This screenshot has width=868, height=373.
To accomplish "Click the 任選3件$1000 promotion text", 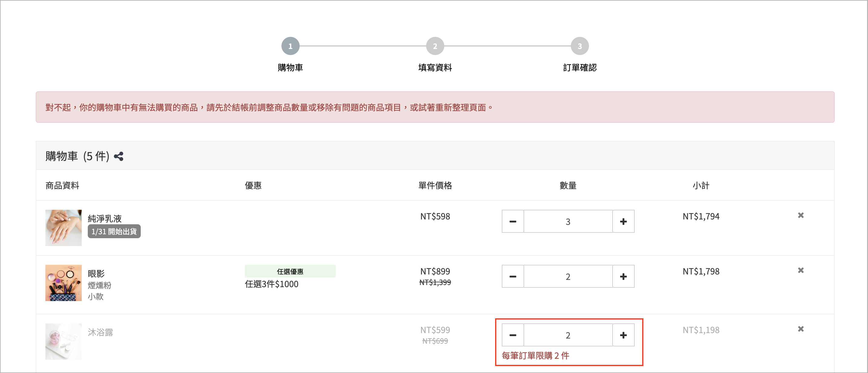I will pos(271,284).
